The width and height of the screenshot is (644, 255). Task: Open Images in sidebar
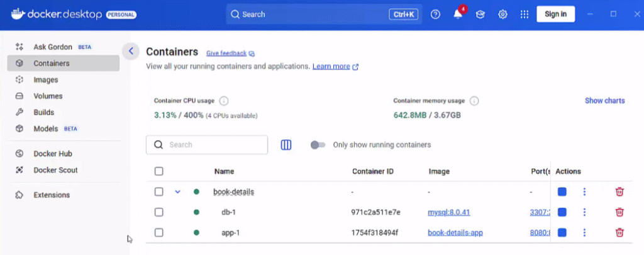point(64,80)
